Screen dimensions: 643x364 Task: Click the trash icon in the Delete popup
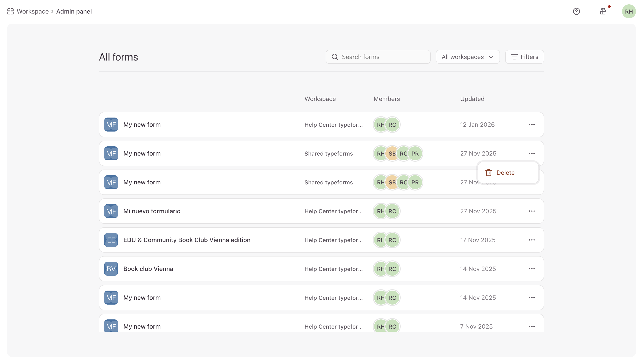488,173
